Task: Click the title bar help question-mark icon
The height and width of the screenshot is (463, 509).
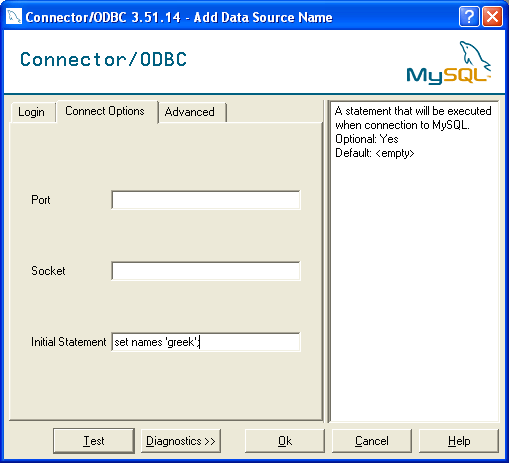Action: (469, 17)
